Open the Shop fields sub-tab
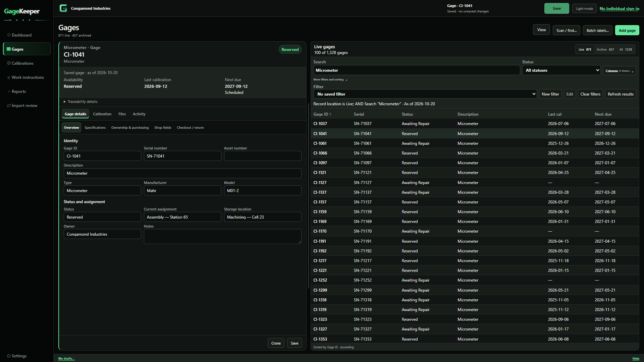 pos(163,127)
